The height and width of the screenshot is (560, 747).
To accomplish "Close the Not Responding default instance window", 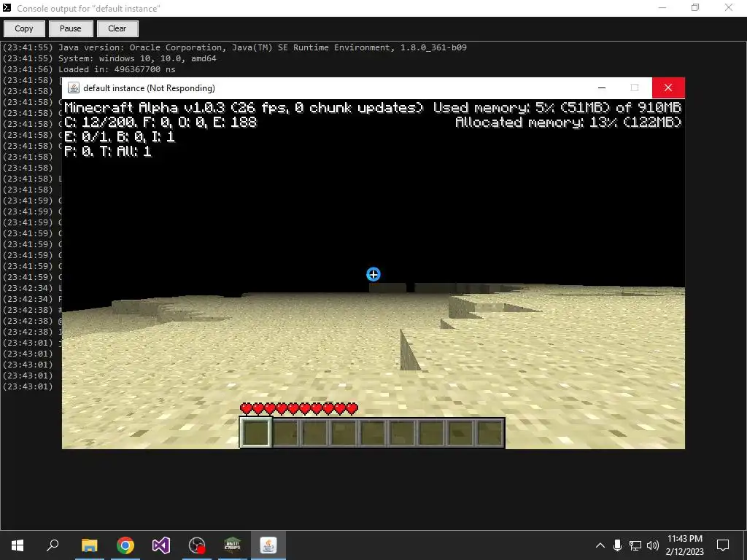I will [x=668, y=87].
